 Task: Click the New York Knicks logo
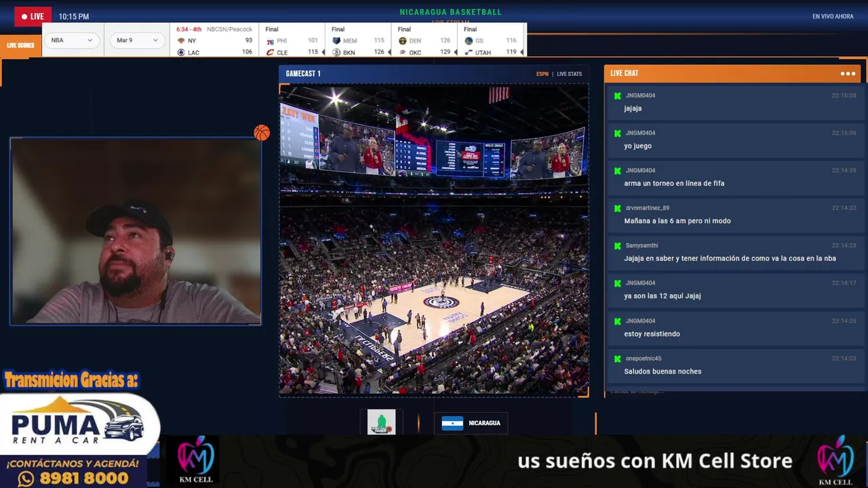pyautogui.click(x=181, y=41)
